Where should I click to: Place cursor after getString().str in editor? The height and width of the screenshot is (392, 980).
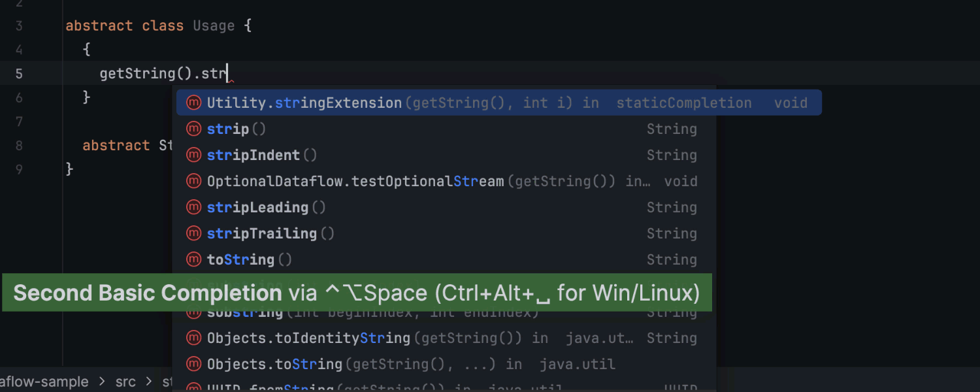point(227,73)
